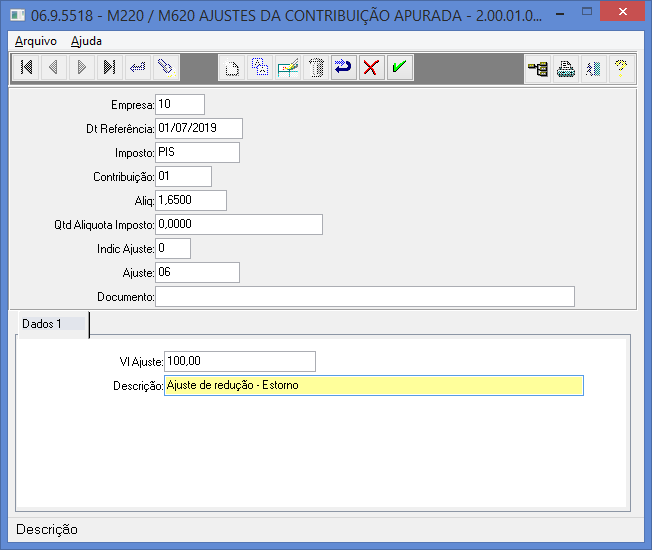This screenshot has width=652, height=550.
Task: Click the Contribuição field
Action: (183, 177)
